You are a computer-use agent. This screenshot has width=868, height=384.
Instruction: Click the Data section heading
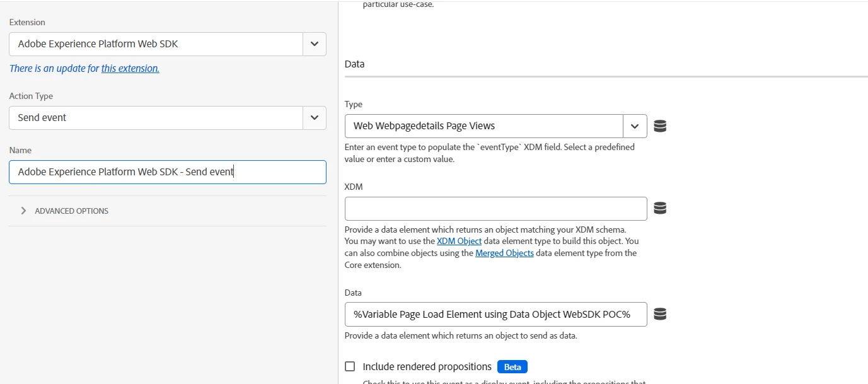click(x=355, y=64)
